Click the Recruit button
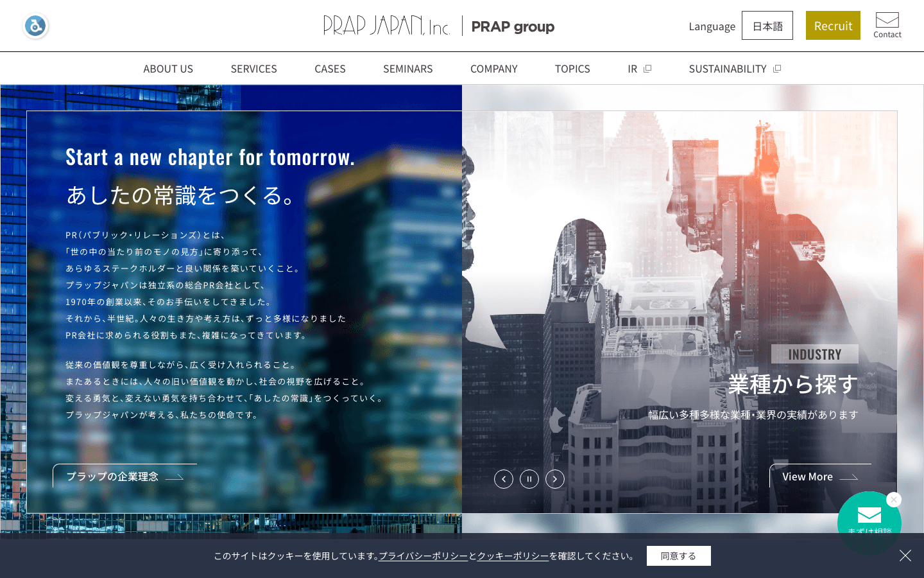The height and width of the screenshot is (578, 924). click(x=833, y=26)
